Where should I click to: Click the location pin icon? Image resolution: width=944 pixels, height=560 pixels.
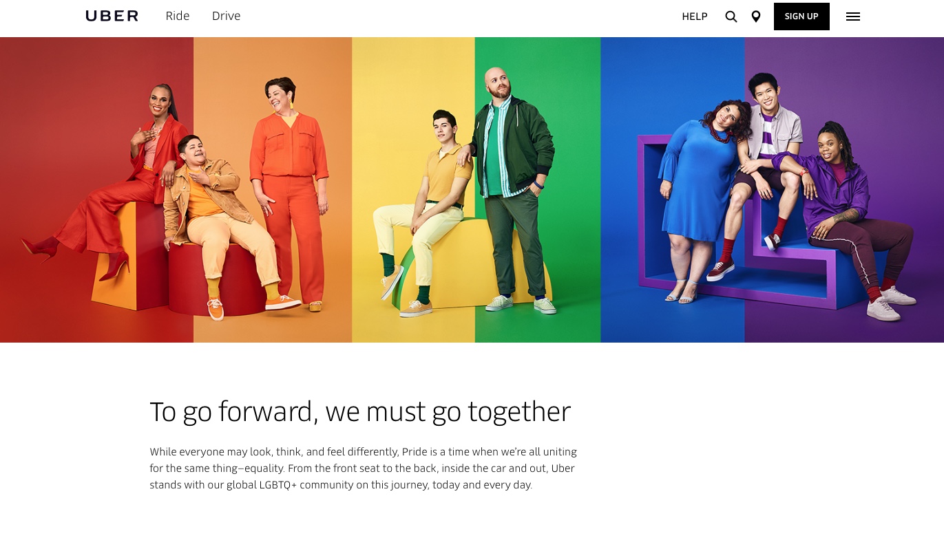(756, 17)
